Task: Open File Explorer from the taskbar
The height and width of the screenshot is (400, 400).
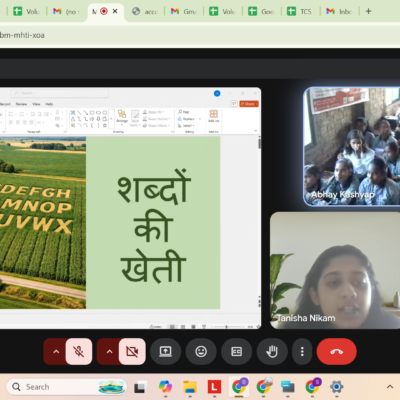Action: [x=190, y=387]
